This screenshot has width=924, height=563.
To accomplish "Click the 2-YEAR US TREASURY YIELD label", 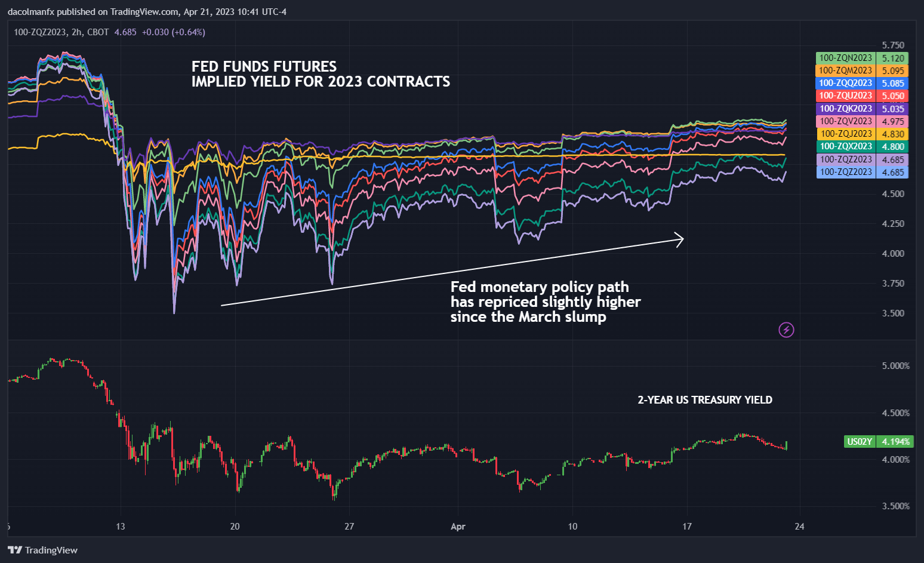I will pyautogui.click(x=705, y=400).
